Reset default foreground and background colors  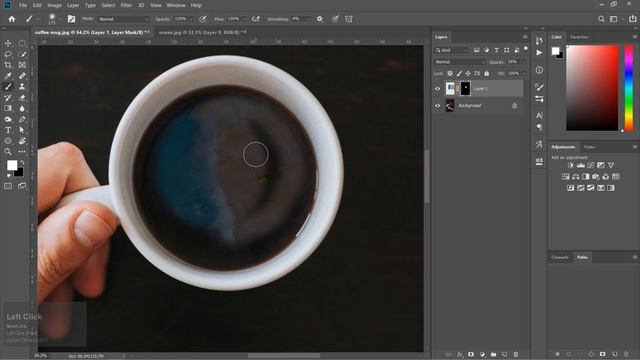pyautogui.click(x=9, y=176)
